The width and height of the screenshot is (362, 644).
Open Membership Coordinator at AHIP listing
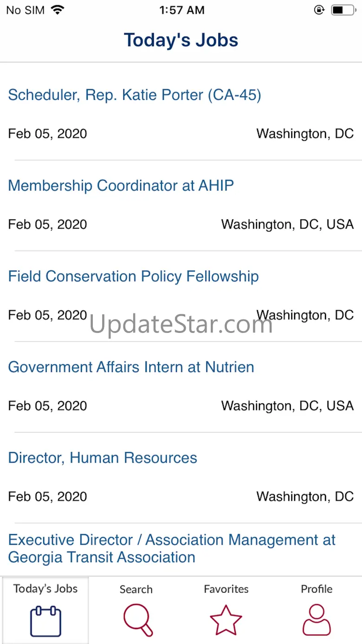point(121,186)
